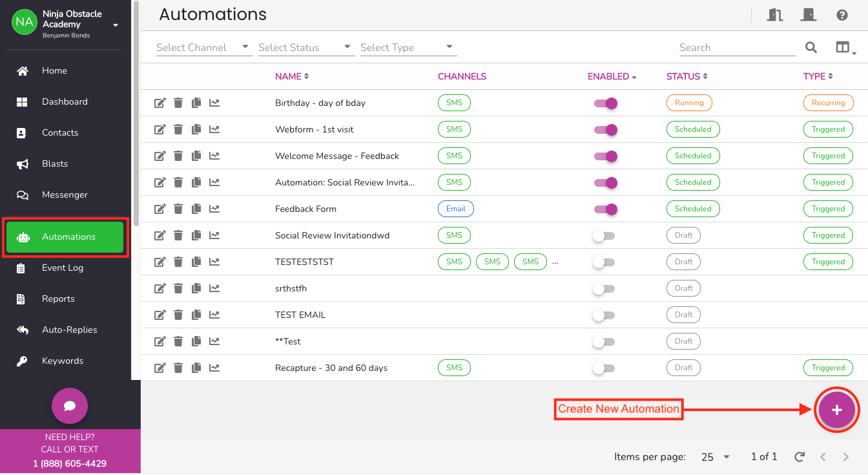Expand the Select Status filter
This screenshot has width=868, height=475.
tap(305, 47)
